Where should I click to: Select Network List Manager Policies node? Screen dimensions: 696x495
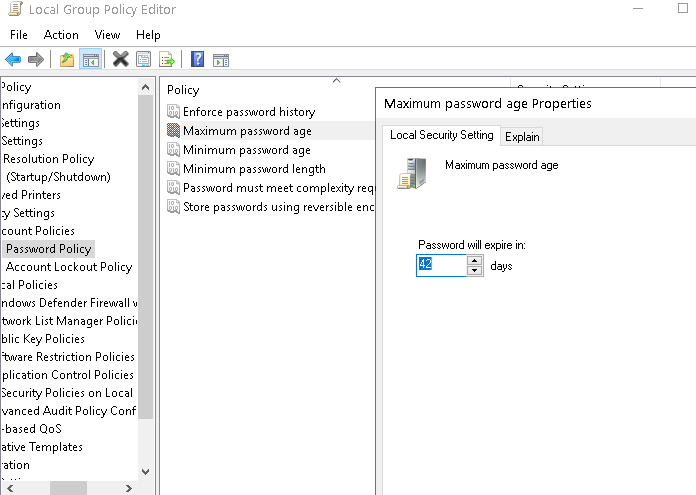point(69,321)
